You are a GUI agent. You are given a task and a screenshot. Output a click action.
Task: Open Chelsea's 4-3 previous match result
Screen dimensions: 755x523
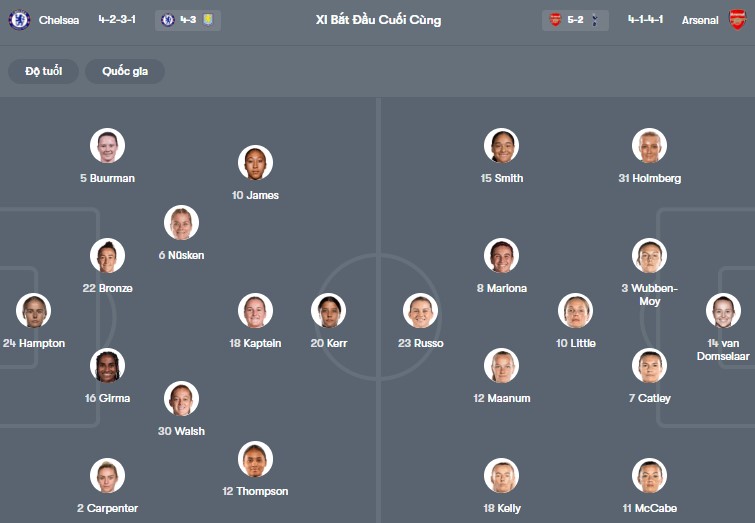pos(188,20)
